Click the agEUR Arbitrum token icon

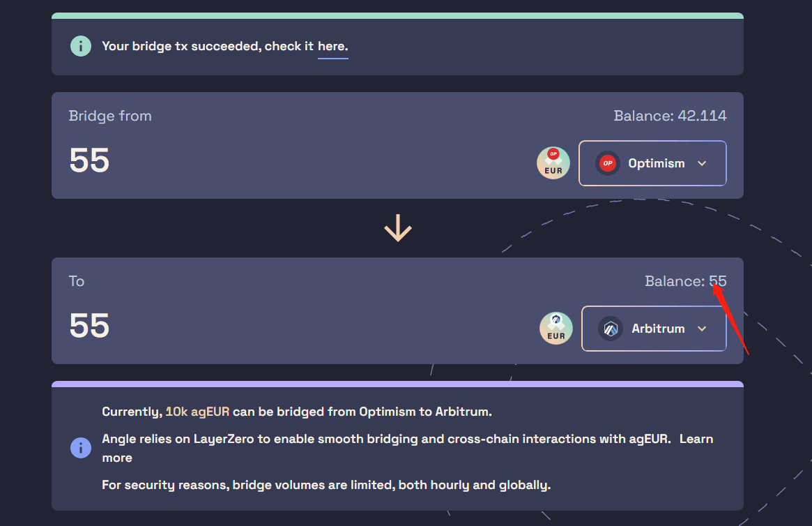(x=556, y=328)
